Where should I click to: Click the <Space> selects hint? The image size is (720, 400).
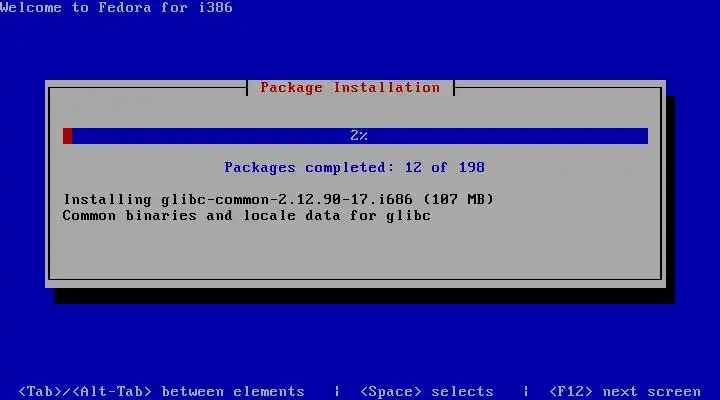[427, 391]
